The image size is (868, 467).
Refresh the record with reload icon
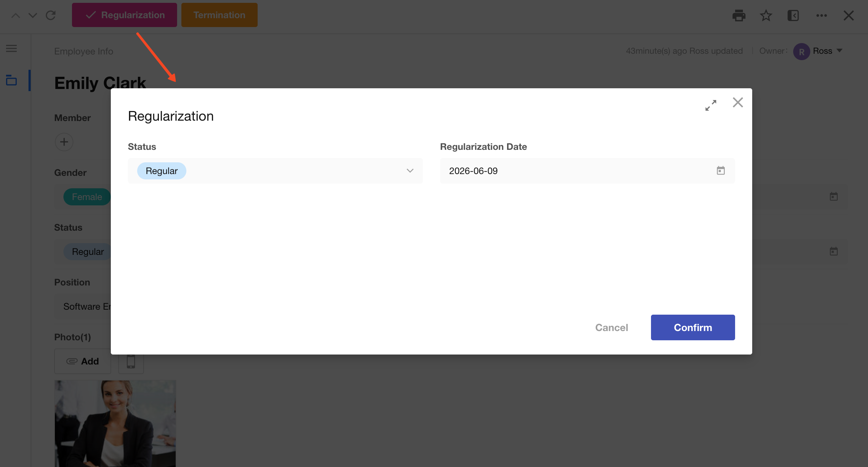pos(51,15)
